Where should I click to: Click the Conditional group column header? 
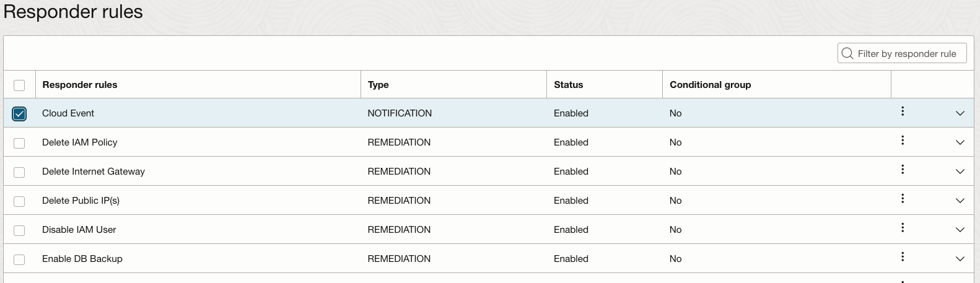point(710,85)
